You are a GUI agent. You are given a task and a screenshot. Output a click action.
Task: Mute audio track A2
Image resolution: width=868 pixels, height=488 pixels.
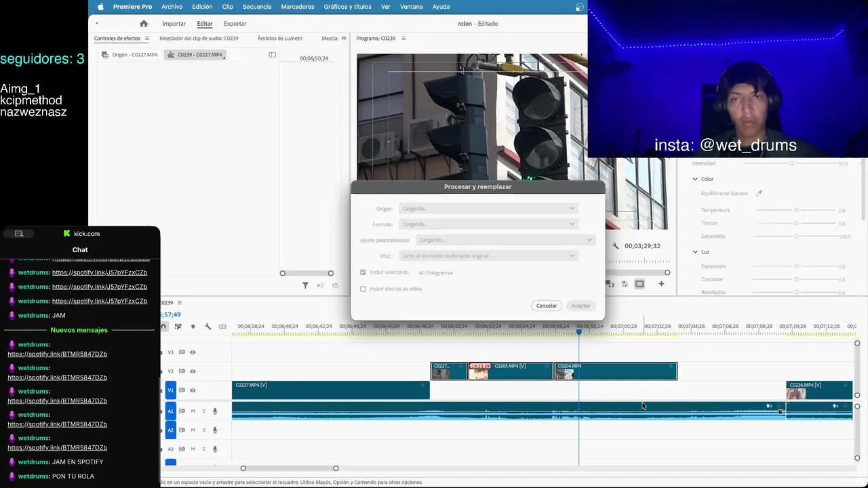coord(193,430)
